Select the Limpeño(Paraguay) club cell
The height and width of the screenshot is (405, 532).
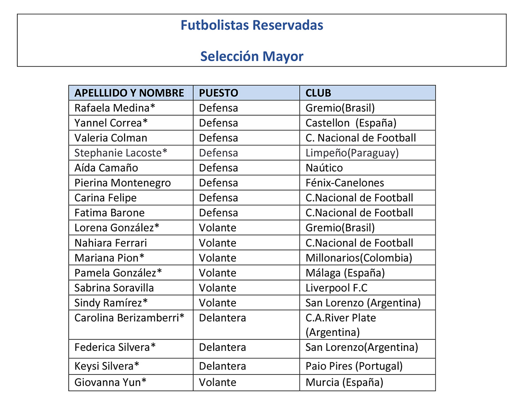point(368,153)
